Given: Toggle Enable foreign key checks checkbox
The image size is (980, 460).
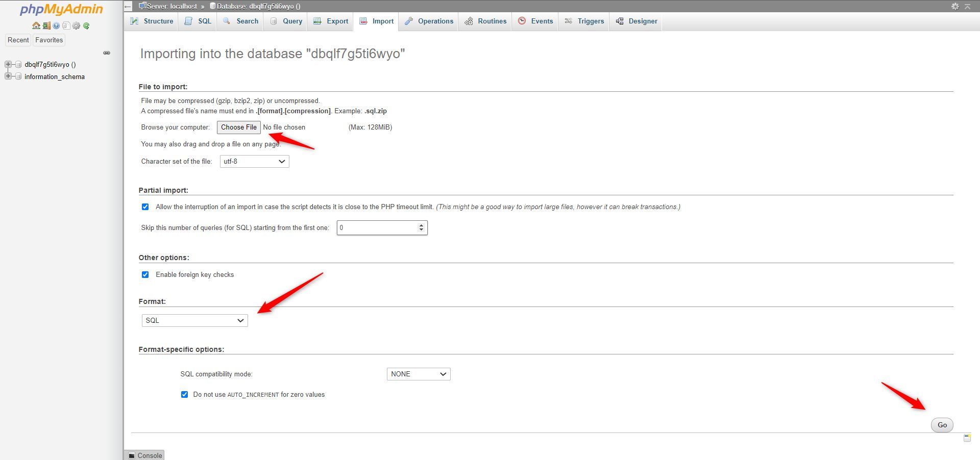Looking at the screenshot, I should [x=145, y=274].
